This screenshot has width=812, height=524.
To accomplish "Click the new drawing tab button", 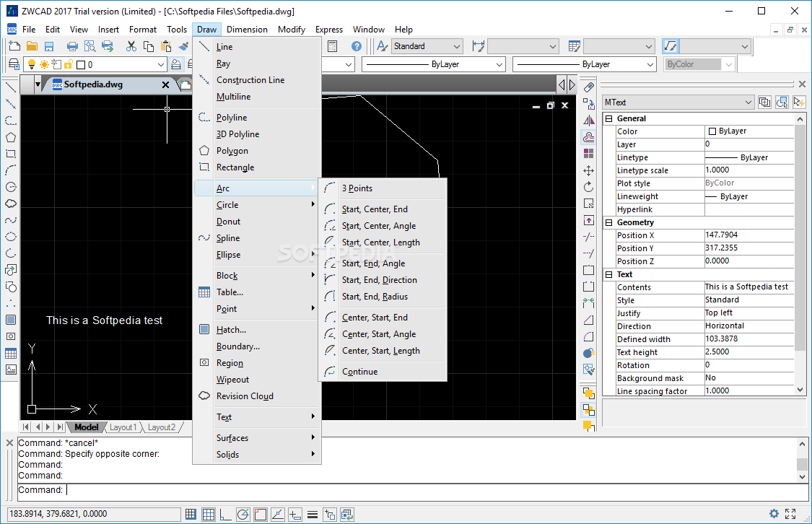I will pyautogui.click(x=185, y=84).
